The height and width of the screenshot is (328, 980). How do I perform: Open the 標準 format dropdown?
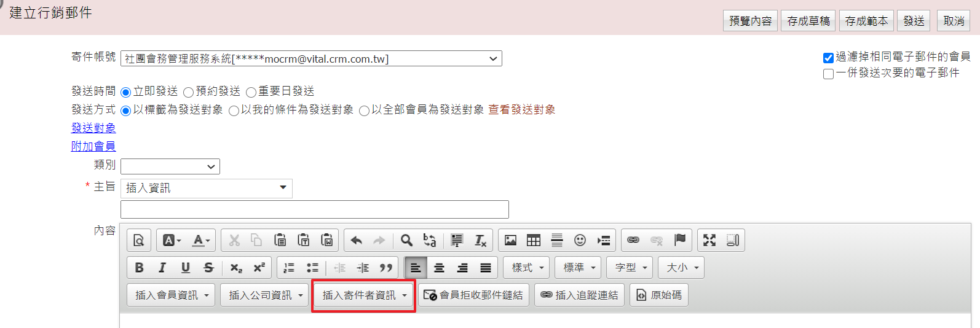pos(579,268)
